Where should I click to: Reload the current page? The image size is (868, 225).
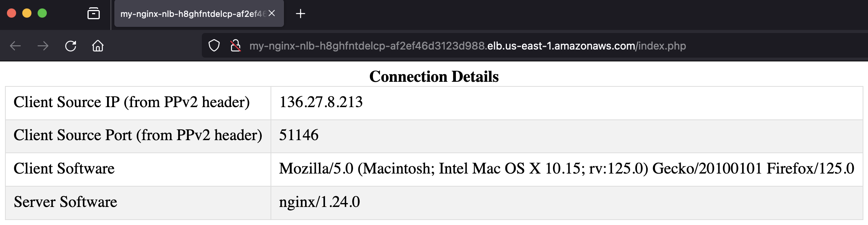(x=71, y=46)
